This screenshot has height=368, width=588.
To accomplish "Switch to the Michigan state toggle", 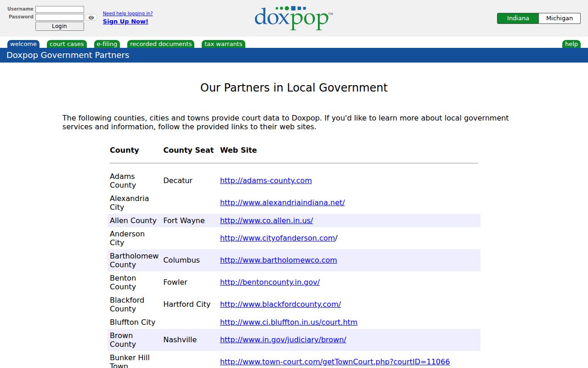I will coord(560,18).
